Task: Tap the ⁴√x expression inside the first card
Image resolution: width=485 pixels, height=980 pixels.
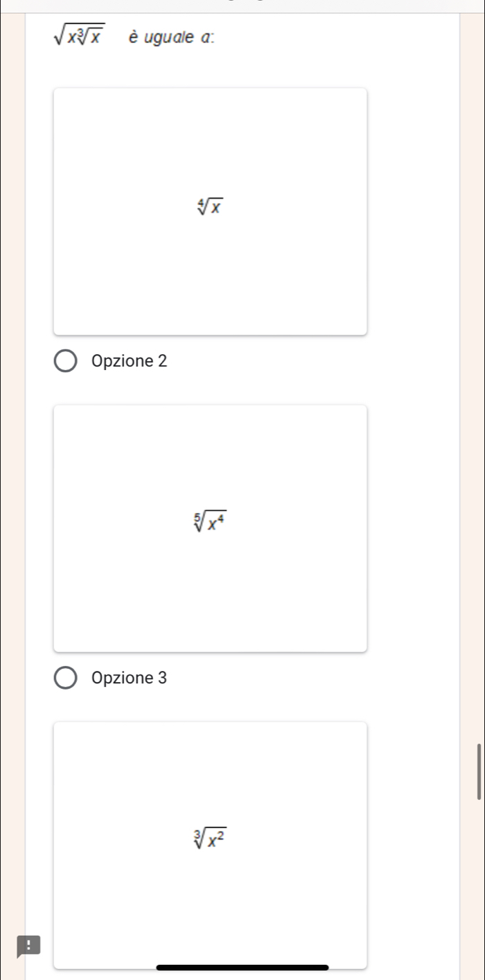Action: pos(210,205)
